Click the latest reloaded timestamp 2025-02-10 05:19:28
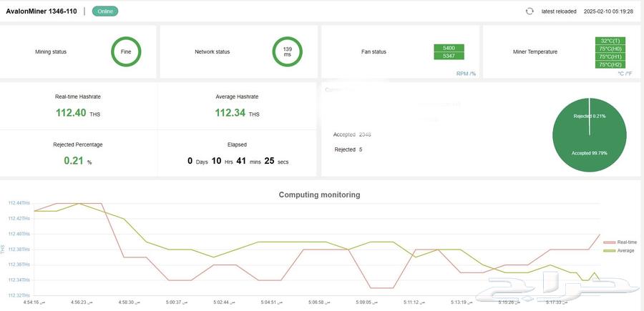The image size is (644, 311). (x=608, y=11)
